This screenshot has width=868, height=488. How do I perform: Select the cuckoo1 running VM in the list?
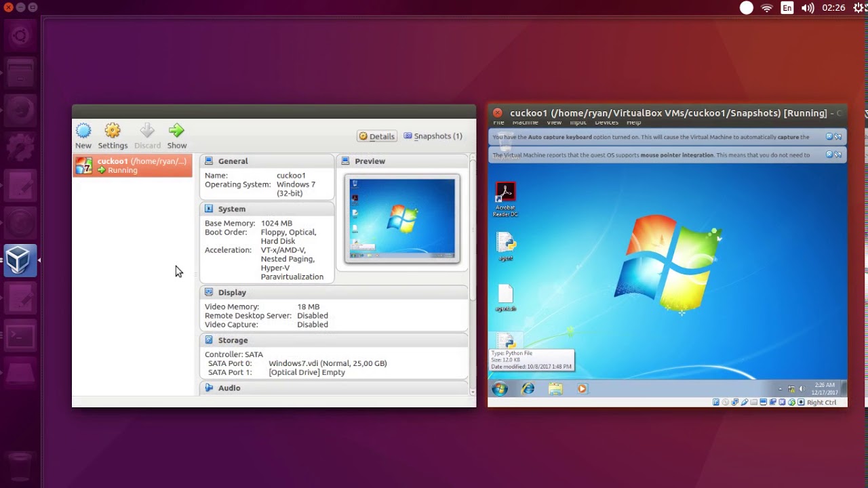(x=133, y=165)
